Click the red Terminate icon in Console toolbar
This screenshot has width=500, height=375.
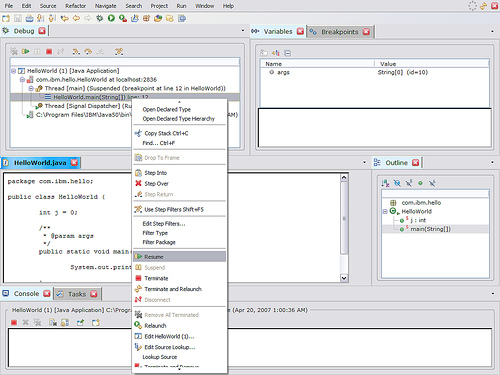click(x=14, y=322)
